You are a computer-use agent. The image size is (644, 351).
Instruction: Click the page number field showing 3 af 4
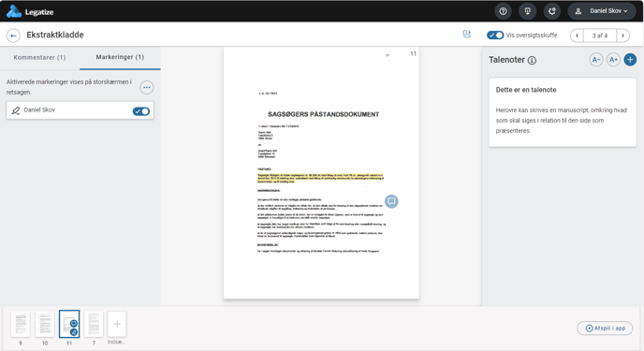pos(600,36)
